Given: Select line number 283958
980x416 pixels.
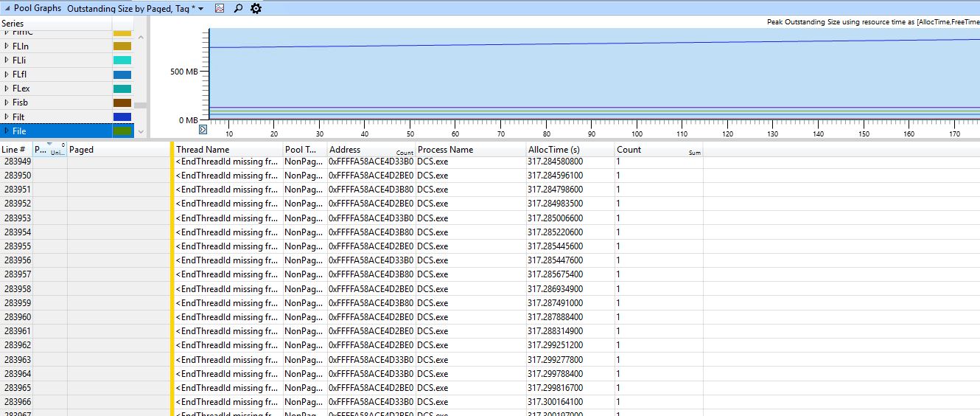Looking at the screenshot, I should [x=18, y=289].
